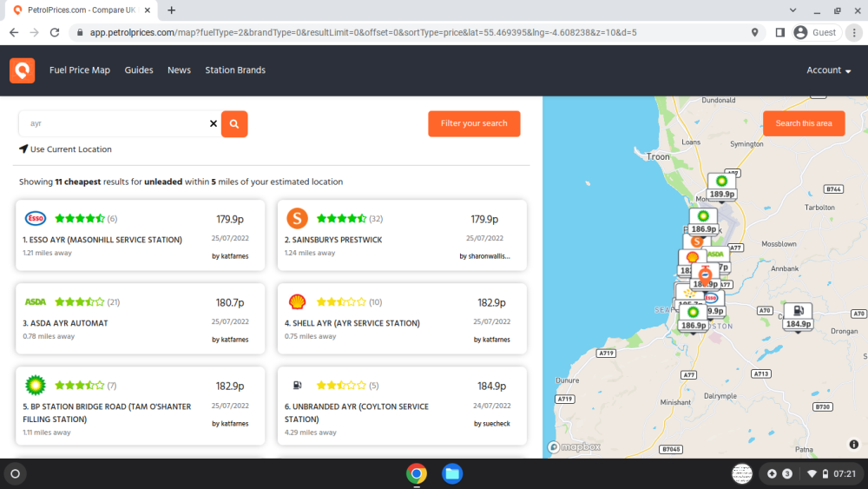Click 184.9p price on Unbranded card
The width and height of the screenshot is (868, 489).
click(x=491, y=386)
